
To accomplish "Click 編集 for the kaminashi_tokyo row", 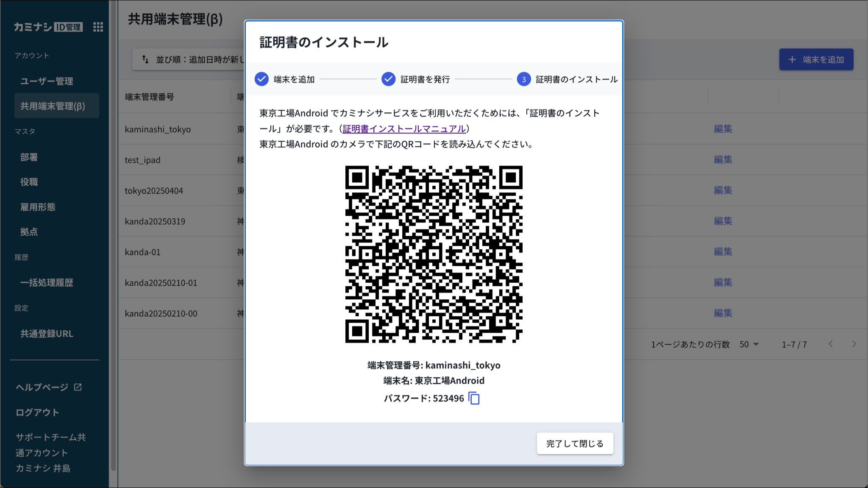I will (723, 129).
